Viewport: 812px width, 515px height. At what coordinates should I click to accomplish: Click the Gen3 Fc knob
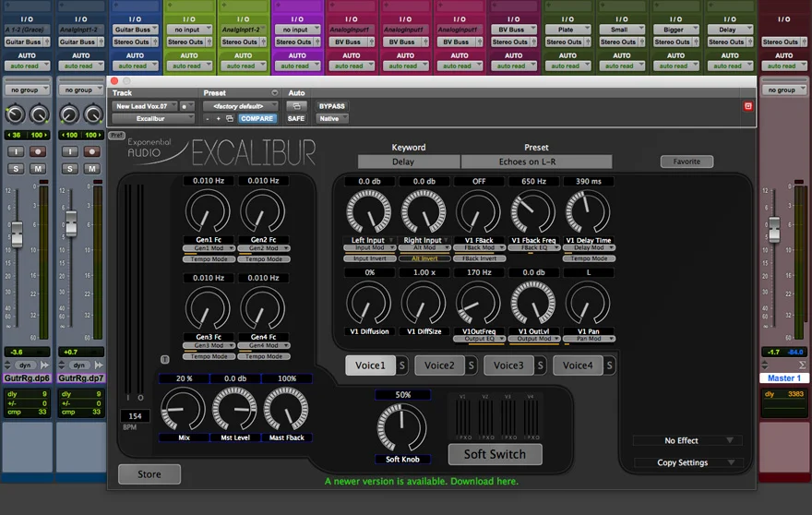tap(209, 309)
